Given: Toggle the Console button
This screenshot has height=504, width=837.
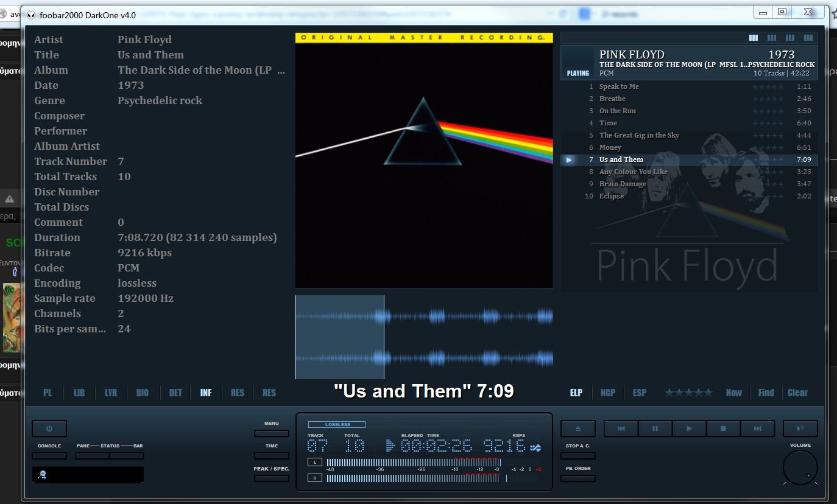Looking at the screenshot, I should (x=49, y=456).
